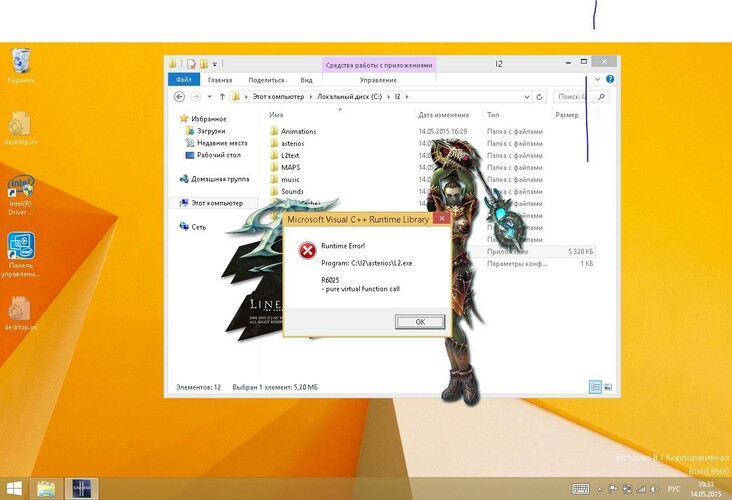Click the File Explorer taskbar icon

tap(46, 489)
